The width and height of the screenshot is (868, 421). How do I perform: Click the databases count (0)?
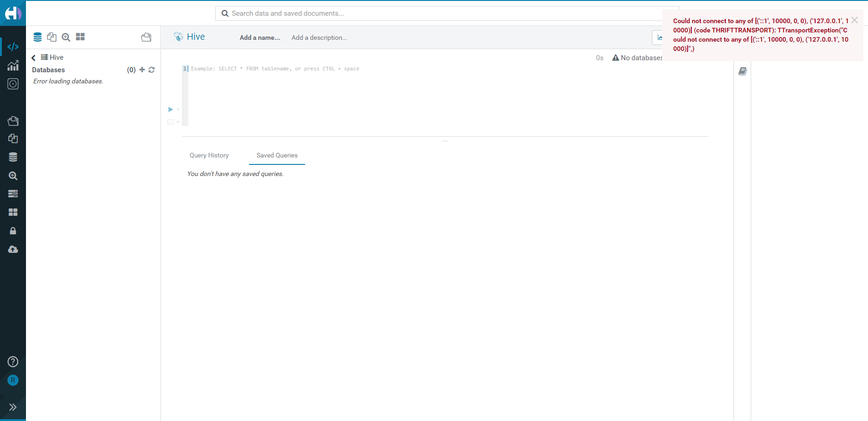[x=131, y=70]
